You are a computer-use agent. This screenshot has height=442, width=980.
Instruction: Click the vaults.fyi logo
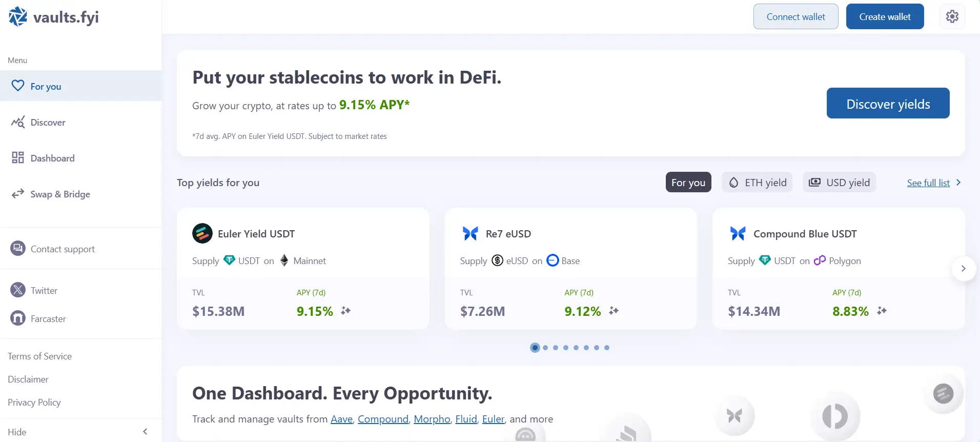tap(53, 17)
